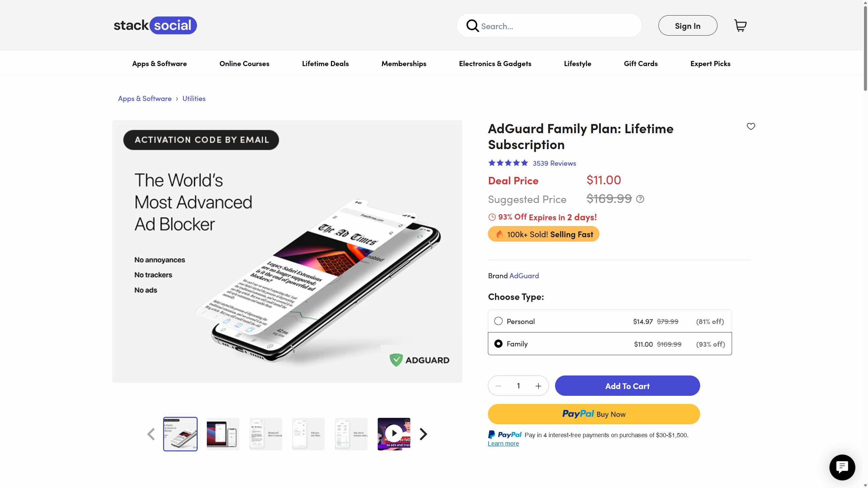This screenshot has width=868, height=488.
Task: Select the Personal plan radio button
Action: pos(498,321)
